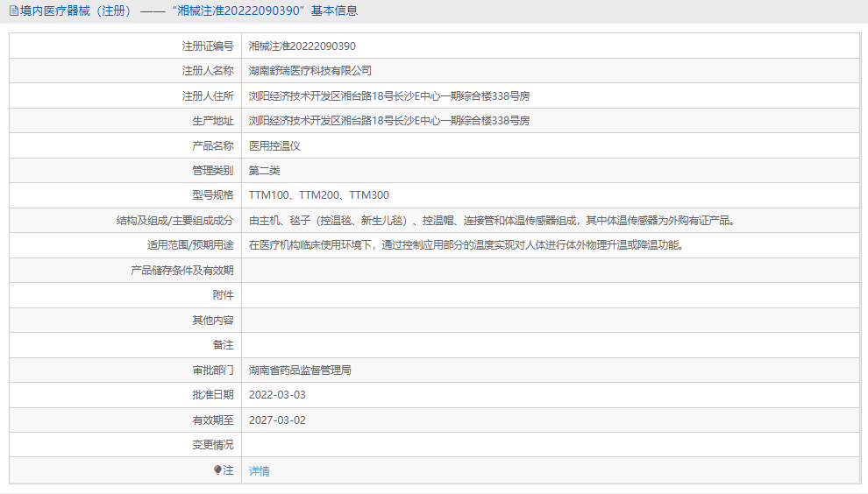Click the 产品储存条件及有效期 label
Image resolution: width=868 pixels, height=494 pixels.
[x=182, y=270]
